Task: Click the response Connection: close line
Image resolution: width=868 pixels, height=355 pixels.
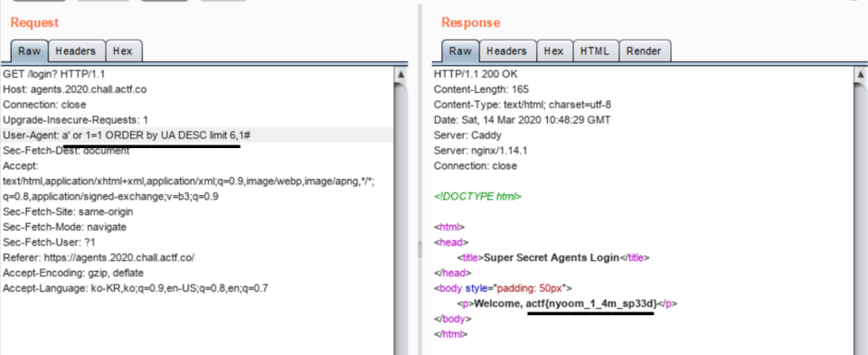Action: tap(475, 166)
